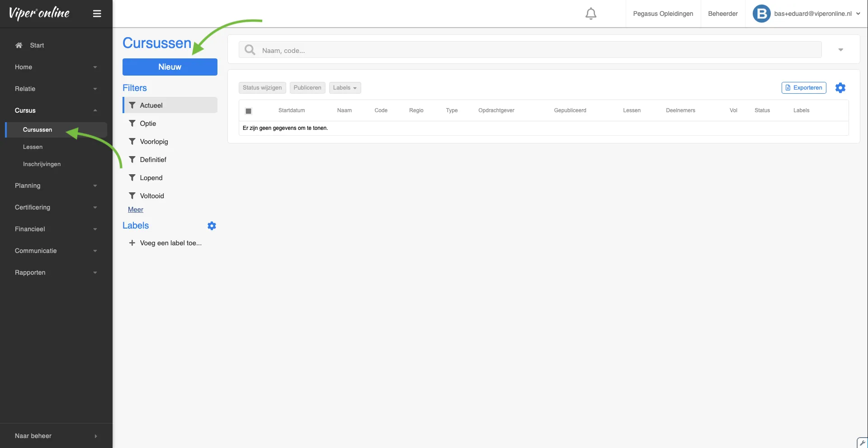
Task: Go to Inschrijvingen menu item
Action: (x=42, y=164)
